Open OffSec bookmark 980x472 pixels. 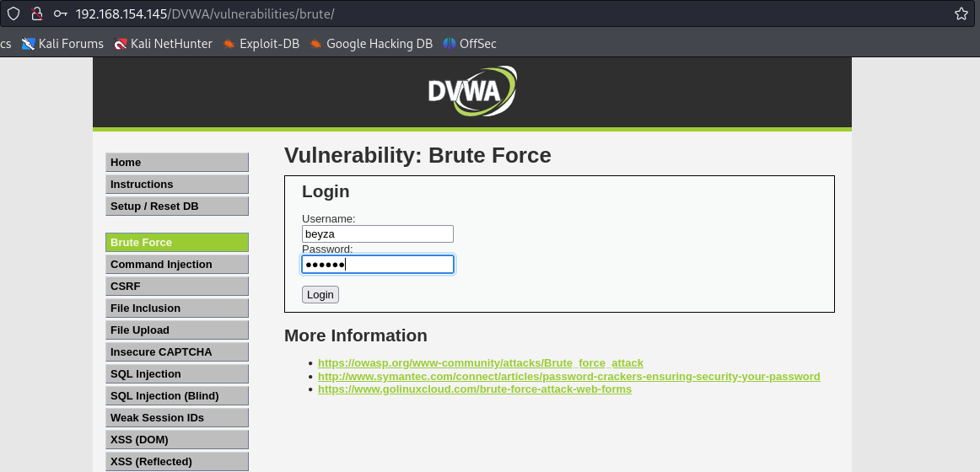(470, 44)
